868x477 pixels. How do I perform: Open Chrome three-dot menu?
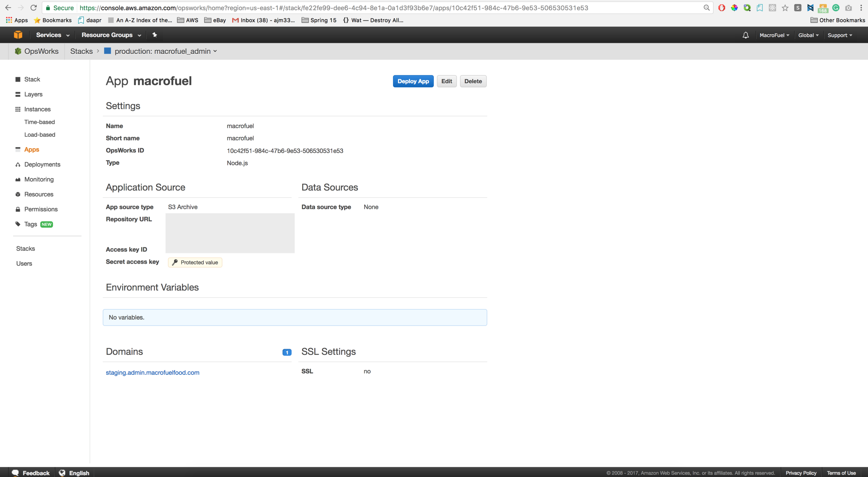pyautogui.click(x=861, y=8)
